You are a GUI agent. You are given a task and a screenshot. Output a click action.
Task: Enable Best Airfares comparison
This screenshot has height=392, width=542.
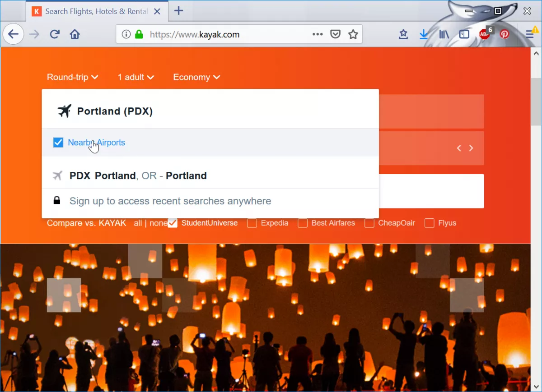(303, 223)
